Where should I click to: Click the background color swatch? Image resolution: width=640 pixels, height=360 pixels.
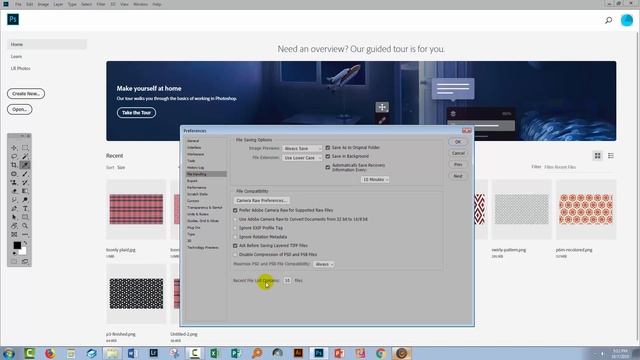coord(24,251)
